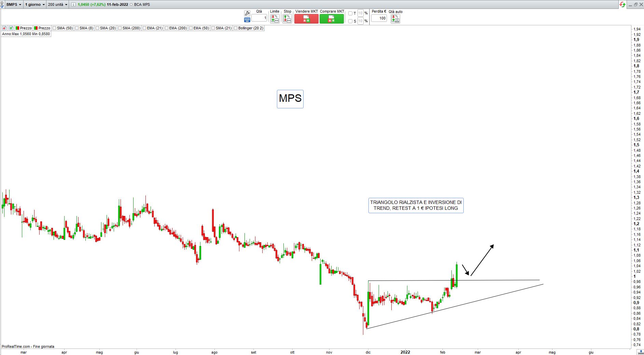Open the instrument info icon

pos(73,4)
